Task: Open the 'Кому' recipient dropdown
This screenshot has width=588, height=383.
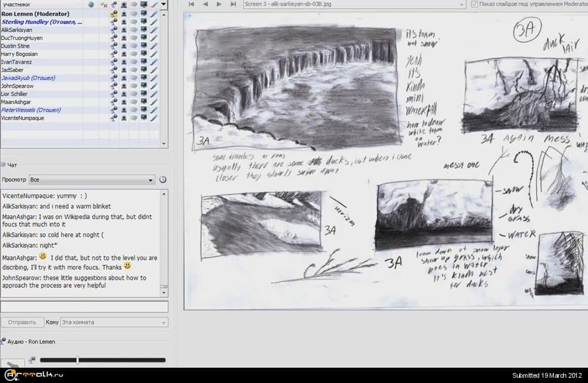Action: click(114, 322)
